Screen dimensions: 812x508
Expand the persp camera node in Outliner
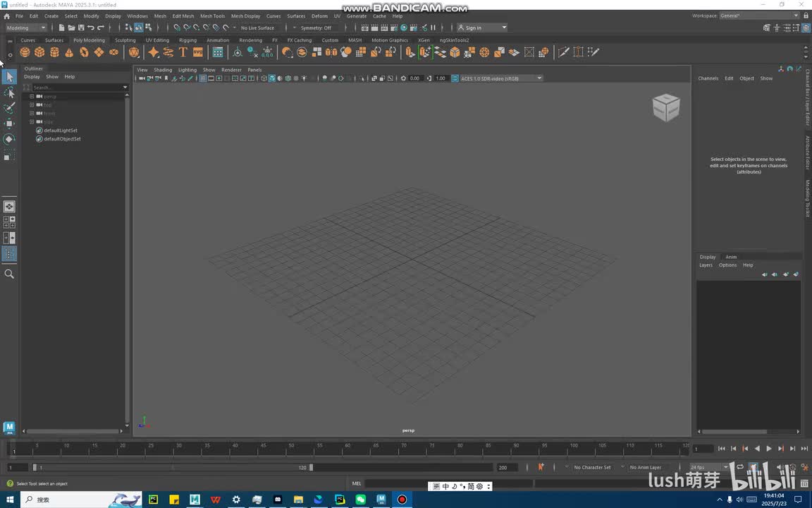coord(32,96)
